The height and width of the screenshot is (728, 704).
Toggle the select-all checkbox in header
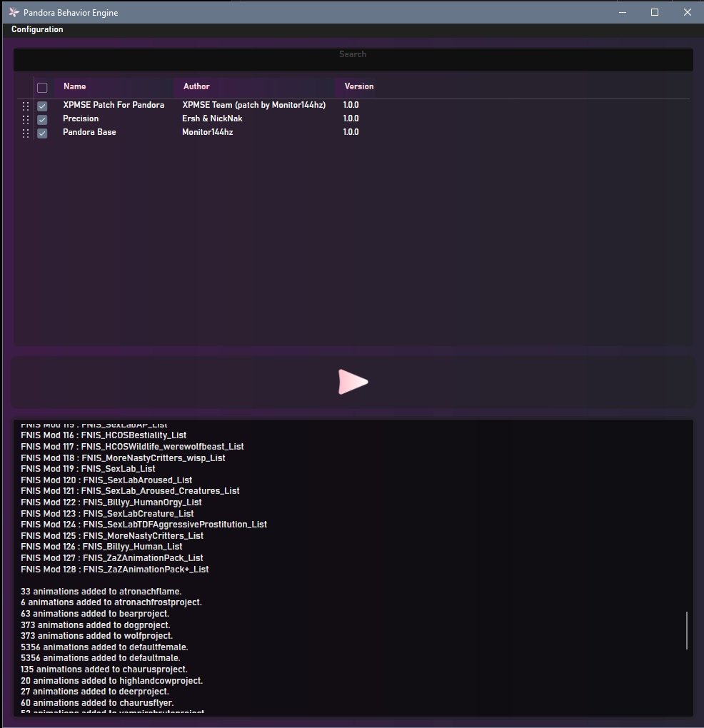[42, 87]
